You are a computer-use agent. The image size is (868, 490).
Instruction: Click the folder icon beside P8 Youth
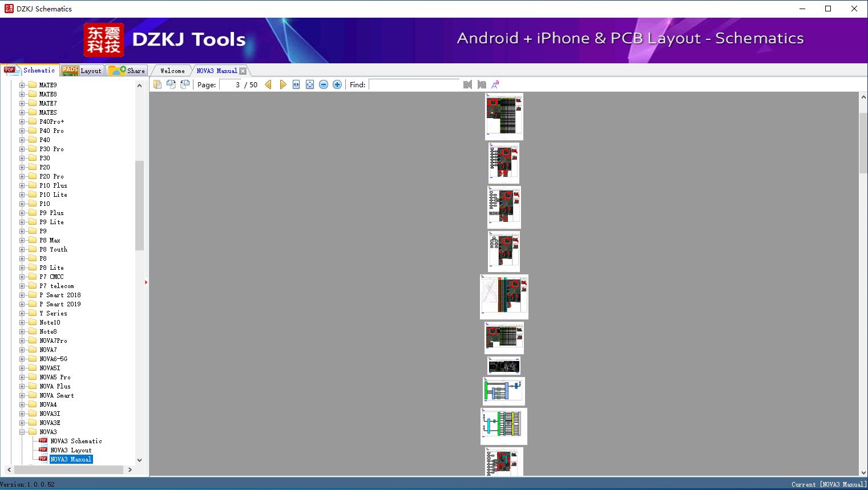pos(33,249)
